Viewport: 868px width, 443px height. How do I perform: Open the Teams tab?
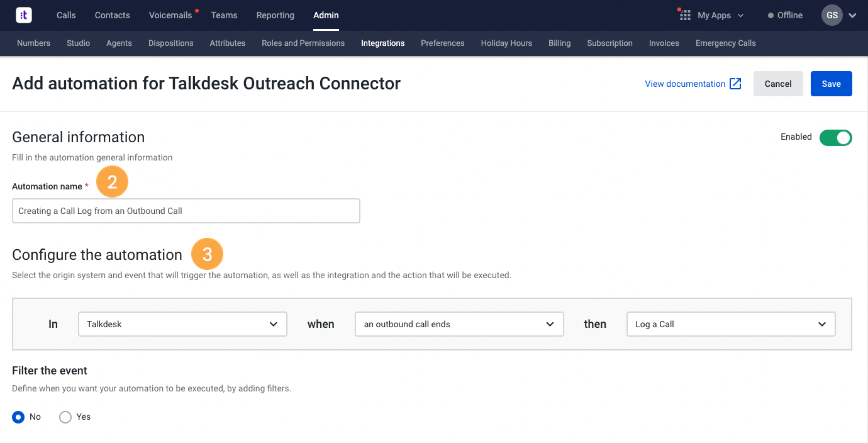225,15
